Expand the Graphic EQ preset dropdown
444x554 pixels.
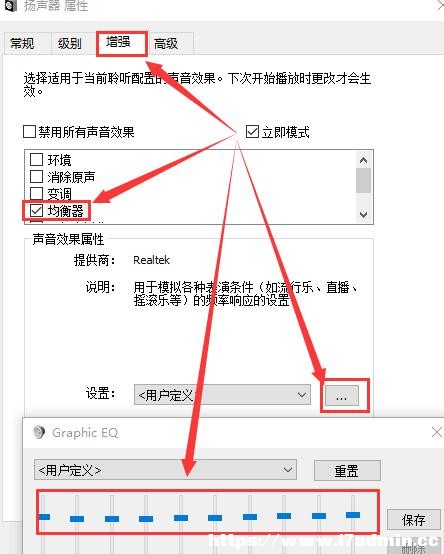click(x=165, y=470)
